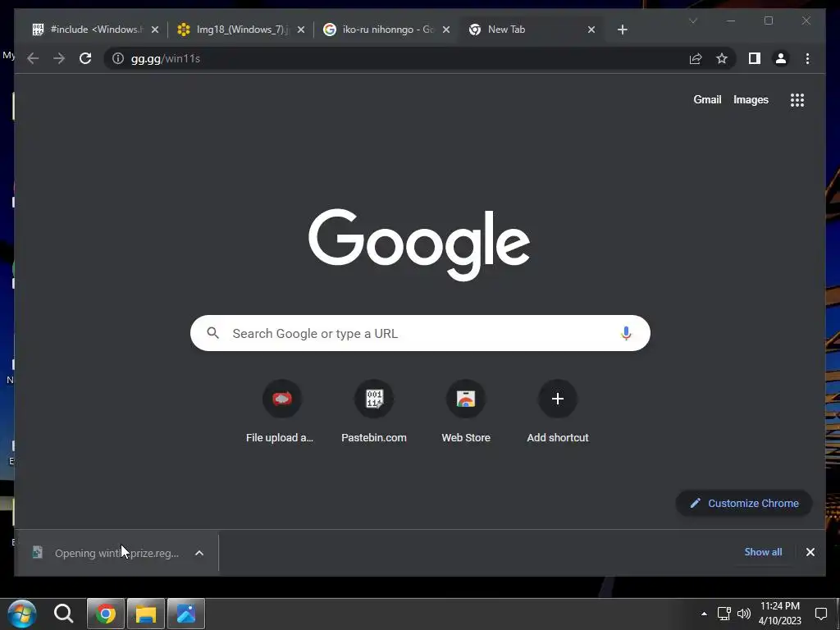Close the New Tab tab

tap(591, 30)
